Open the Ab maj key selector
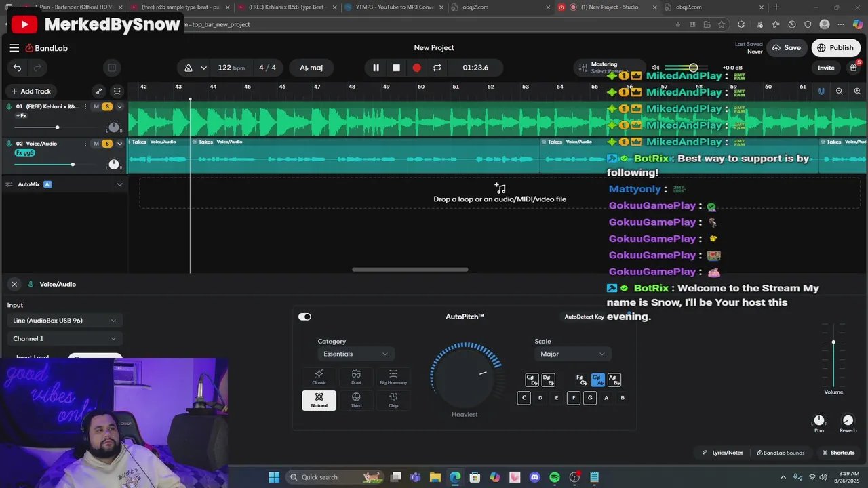This screenshot has width=868, height=488. (x=311, y=68)
